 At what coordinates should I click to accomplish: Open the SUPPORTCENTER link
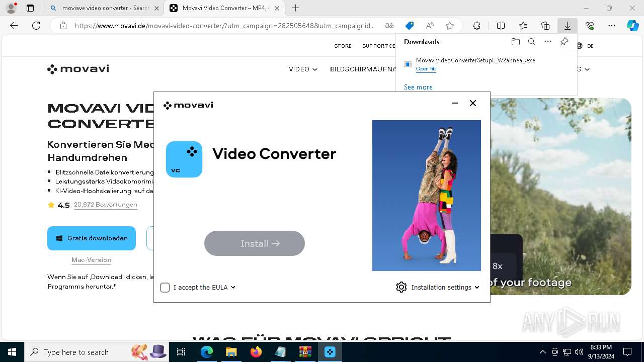(379, 46)
